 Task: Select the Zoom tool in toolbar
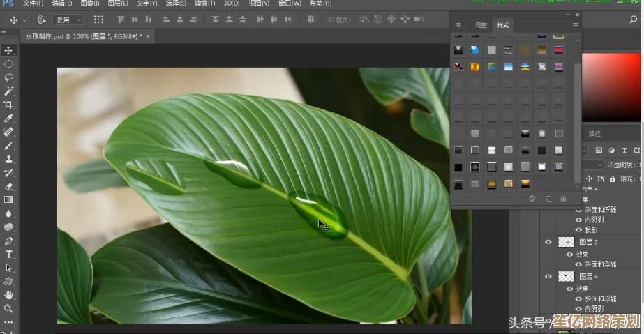click(x=8, y=308)
